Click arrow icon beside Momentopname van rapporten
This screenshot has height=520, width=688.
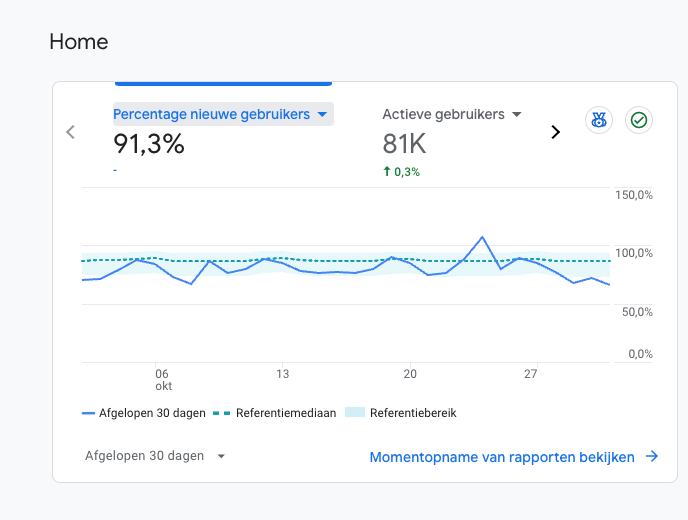652,456
